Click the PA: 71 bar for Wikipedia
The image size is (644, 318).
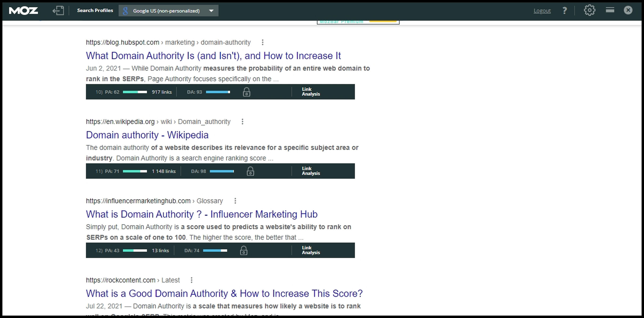point(135,171)
